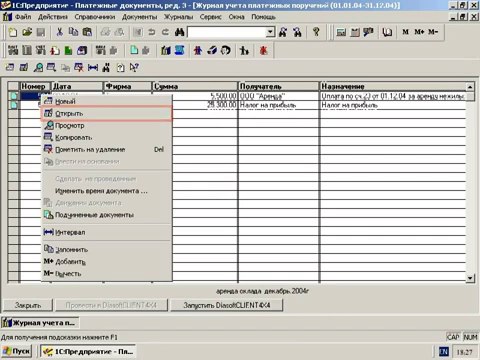
Task: Choose Интервал in the context menu
Action: (107, 232)
